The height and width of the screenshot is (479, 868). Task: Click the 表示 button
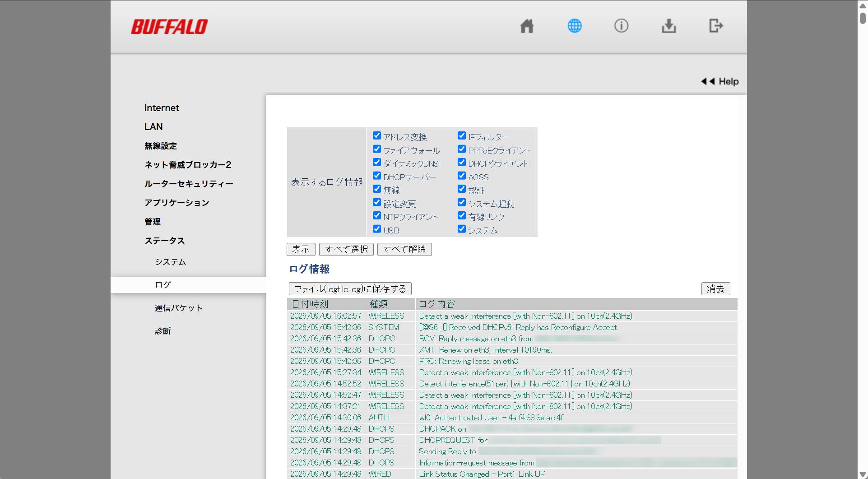(x=301, y=249)
